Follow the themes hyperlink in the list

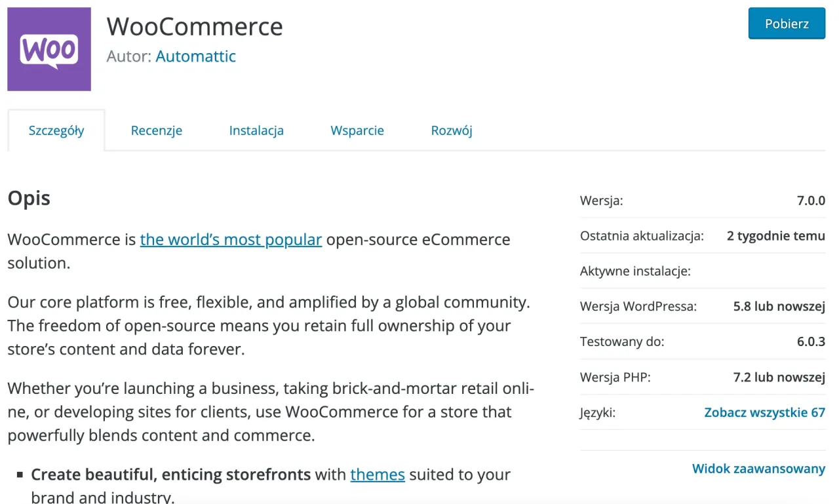click(x=378, y=474)
